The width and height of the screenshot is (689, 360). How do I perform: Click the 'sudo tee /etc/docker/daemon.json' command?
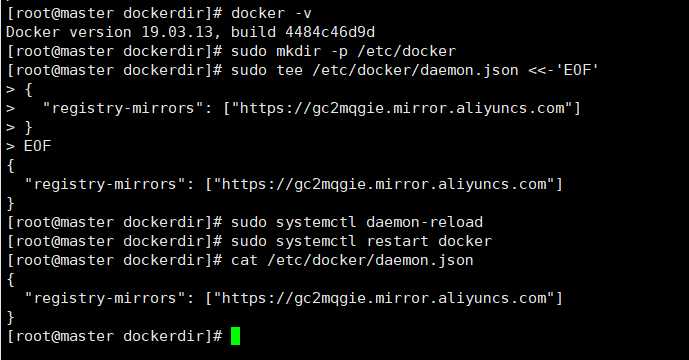pyautogui.click(x=375, y=70)
